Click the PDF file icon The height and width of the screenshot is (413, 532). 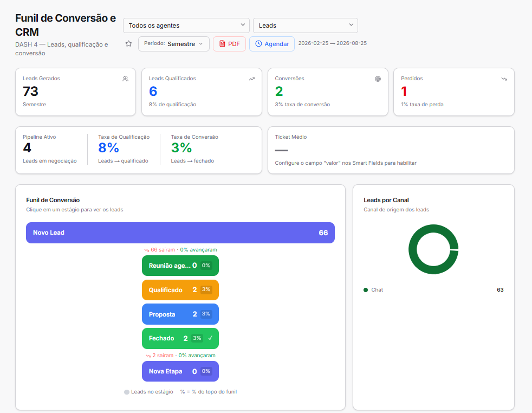pos(222,43)
